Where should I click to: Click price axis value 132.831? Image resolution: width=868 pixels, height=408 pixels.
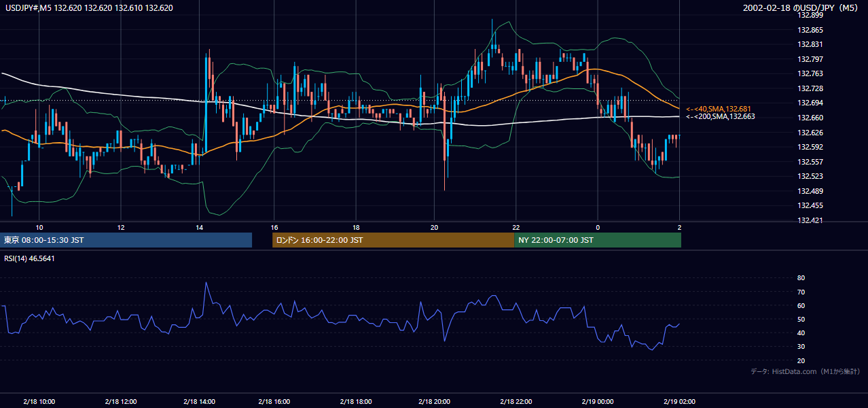[x=811, y=44]
